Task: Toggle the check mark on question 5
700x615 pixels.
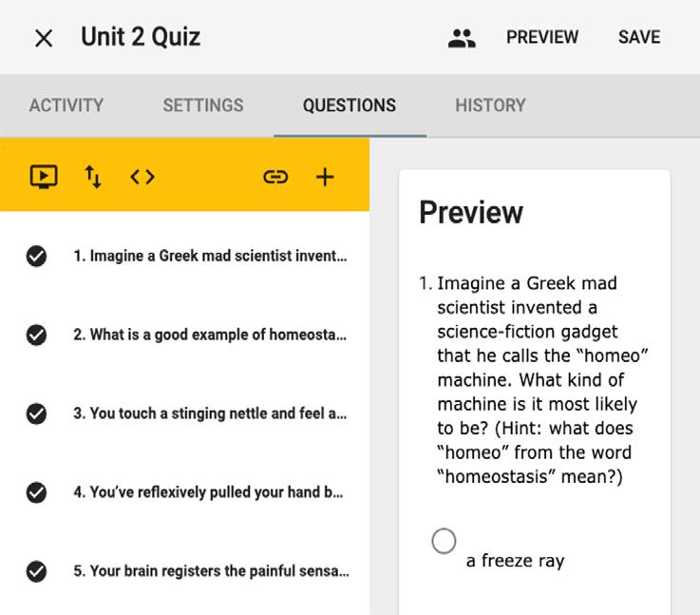Action: click(36, 571)
